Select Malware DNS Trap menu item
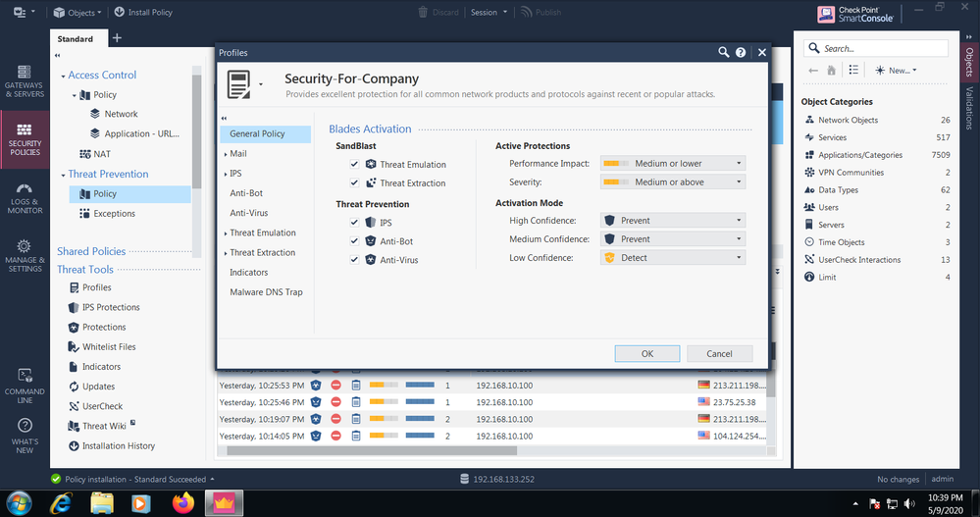Image resolution: width=980 pixels, height=517 pixels. pos(266,292)
